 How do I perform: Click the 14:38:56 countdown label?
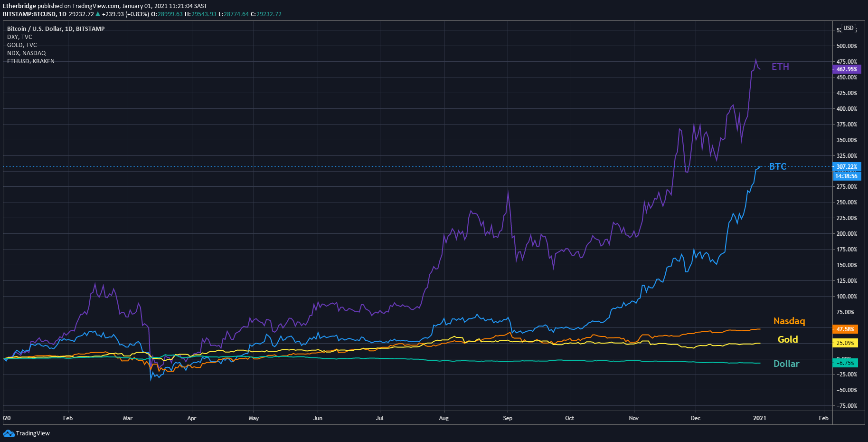pos(847,176)
